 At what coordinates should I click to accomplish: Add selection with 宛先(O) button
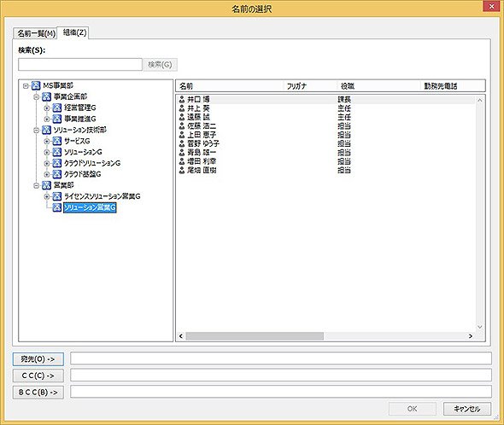pos(38,358)
